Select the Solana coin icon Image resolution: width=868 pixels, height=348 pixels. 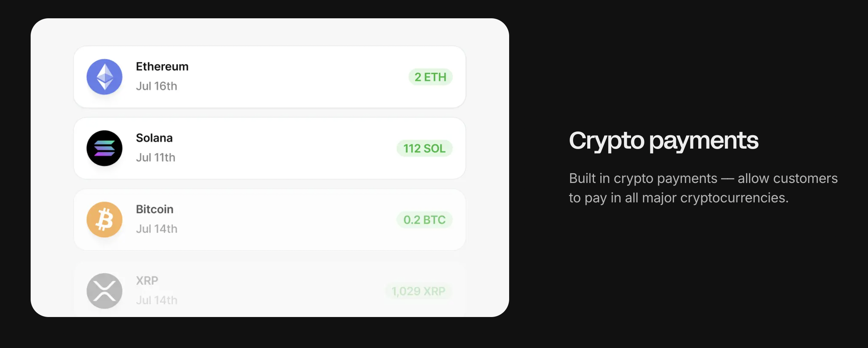pyautogui.click(x=105, y=148)
